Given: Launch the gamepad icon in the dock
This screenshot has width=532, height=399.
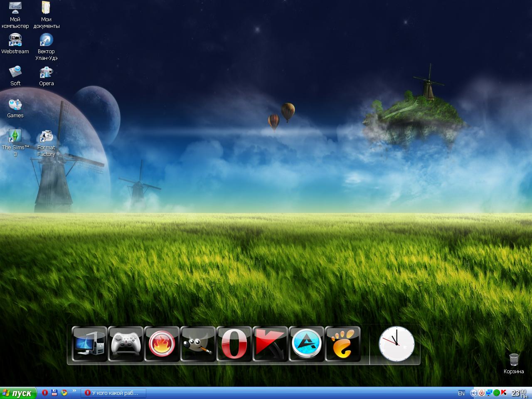Looking at the screenshot, I should tap(126, 344).
